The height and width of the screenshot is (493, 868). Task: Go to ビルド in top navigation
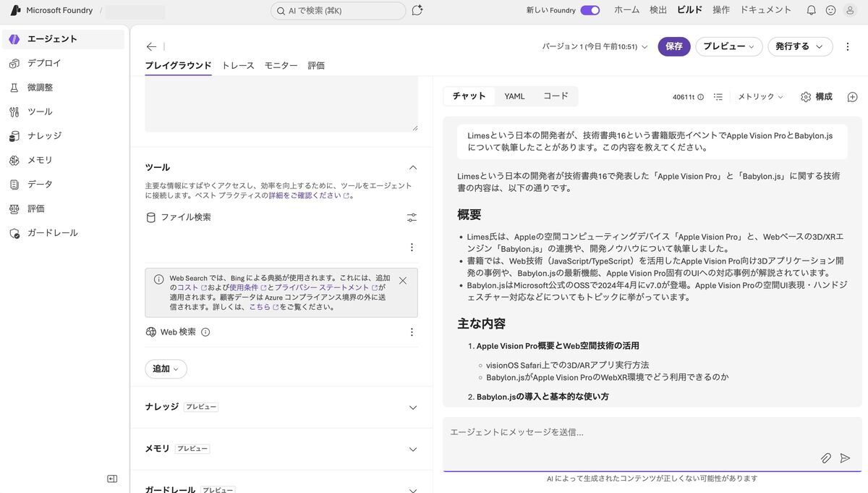689,10
